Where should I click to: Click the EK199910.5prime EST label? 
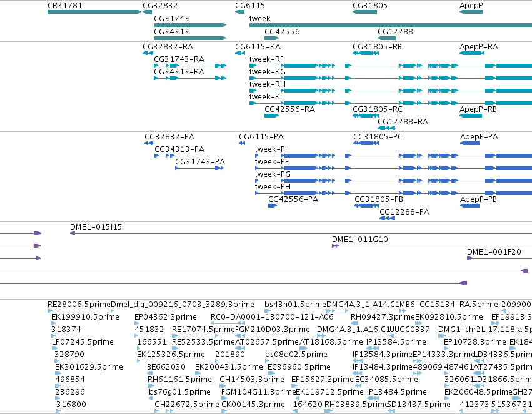[x=85, y=317]
